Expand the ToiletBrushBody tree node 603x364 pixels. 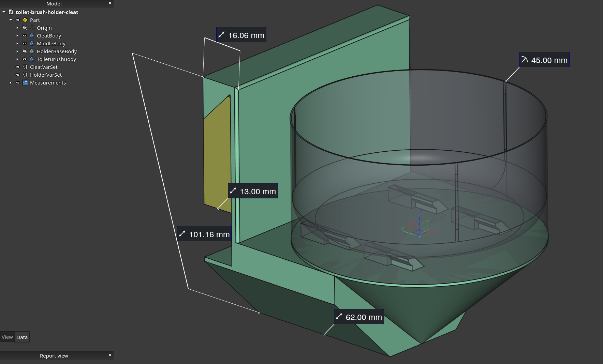point(17,59)
